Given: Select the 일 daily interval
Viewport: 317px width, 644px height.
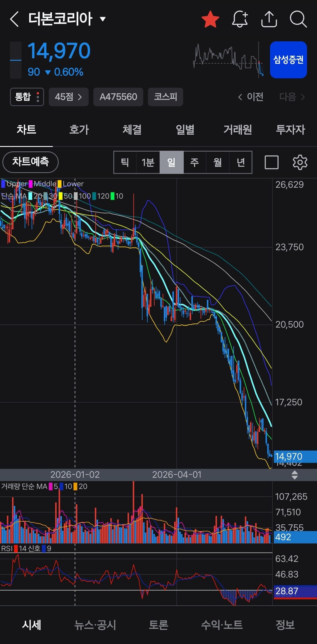Looking at the screenshot, I should pyautogui.click(x=171, y=162).
